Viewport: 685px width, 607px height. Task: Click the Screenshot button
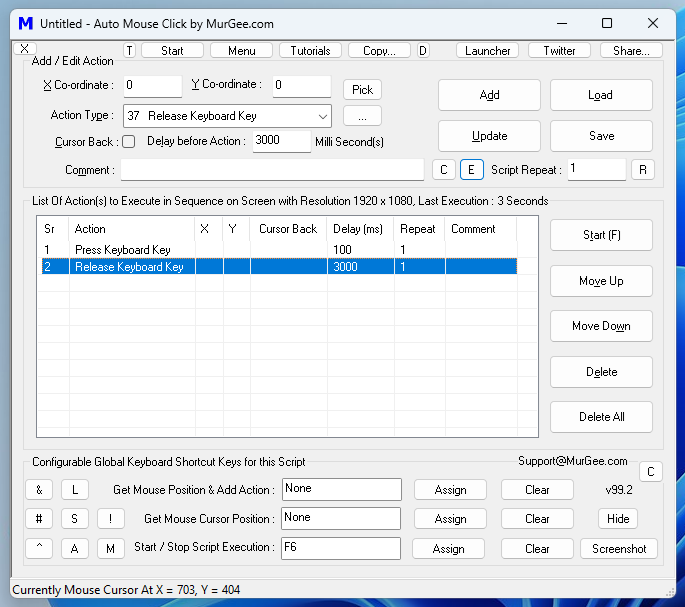click(619, 548)
